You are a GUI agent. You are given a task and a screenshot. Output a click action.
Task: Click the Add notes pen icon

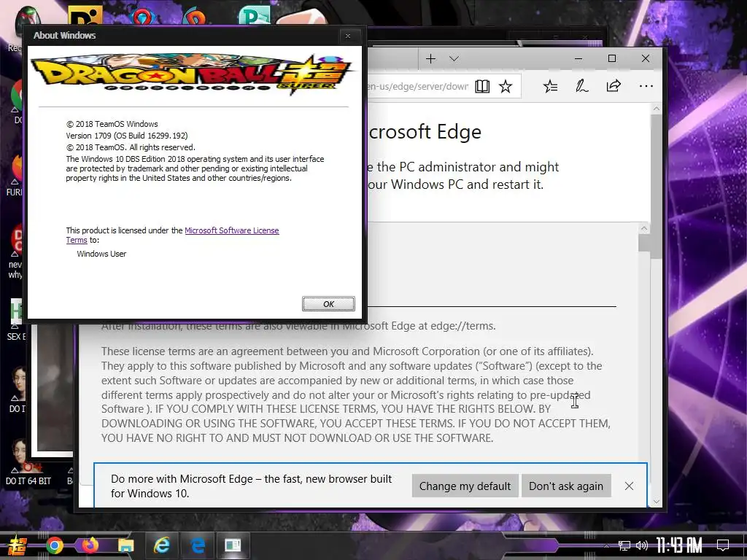point(581,86)
